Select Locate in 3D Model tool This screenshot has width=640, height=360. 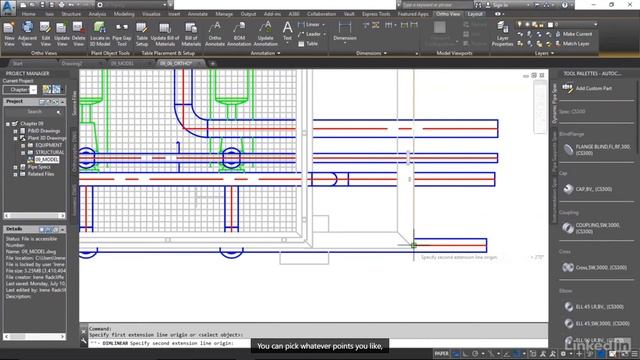(100, 33)
